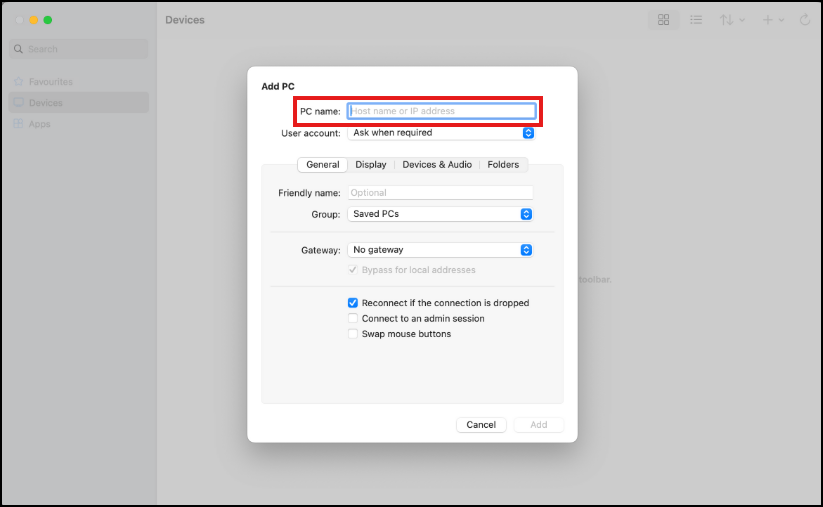
Task: Enable Swap mouse buttons checkbox
Action: pos(353,334)
